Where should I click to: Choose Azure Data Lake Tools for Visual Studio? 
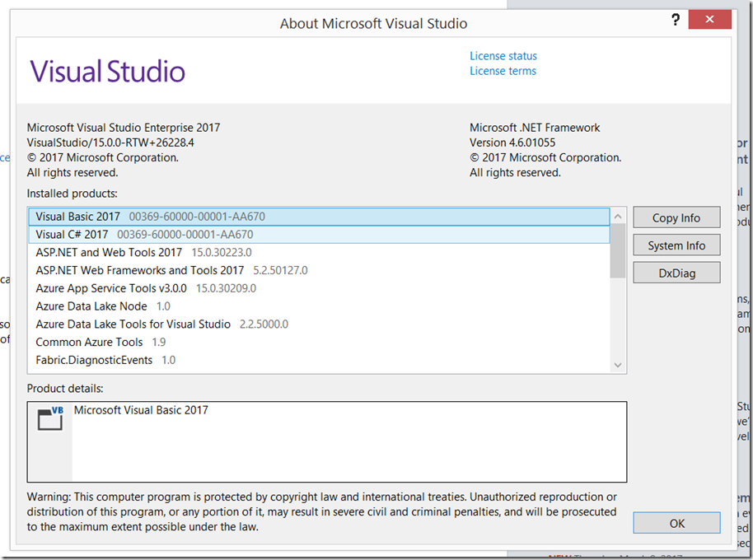tap(133, 324)
